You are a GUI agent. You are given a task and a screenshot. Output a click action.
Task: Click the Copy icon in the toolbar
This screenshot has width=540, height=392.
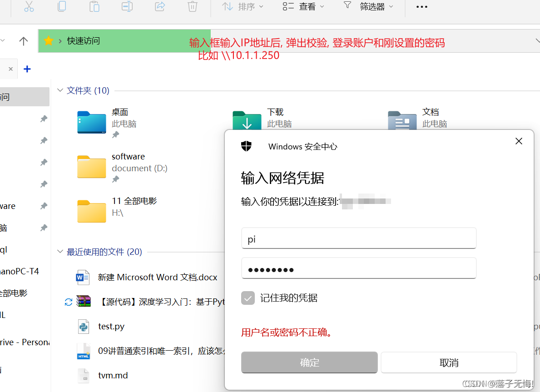click(61, 6)
